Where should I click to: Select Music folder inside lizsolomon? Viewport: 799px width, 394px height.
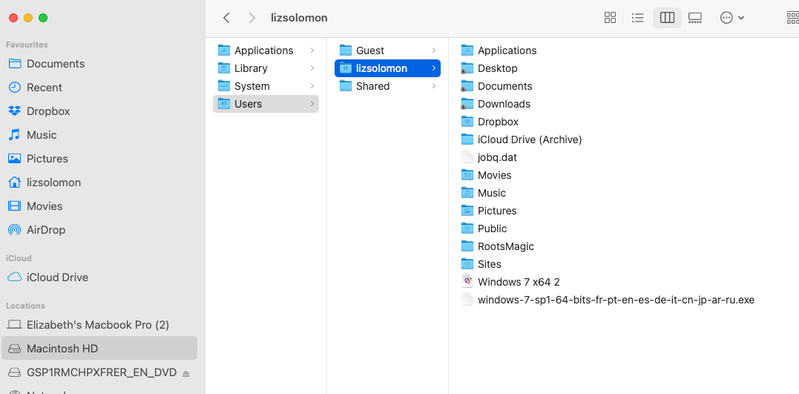[x=484, y=193]
